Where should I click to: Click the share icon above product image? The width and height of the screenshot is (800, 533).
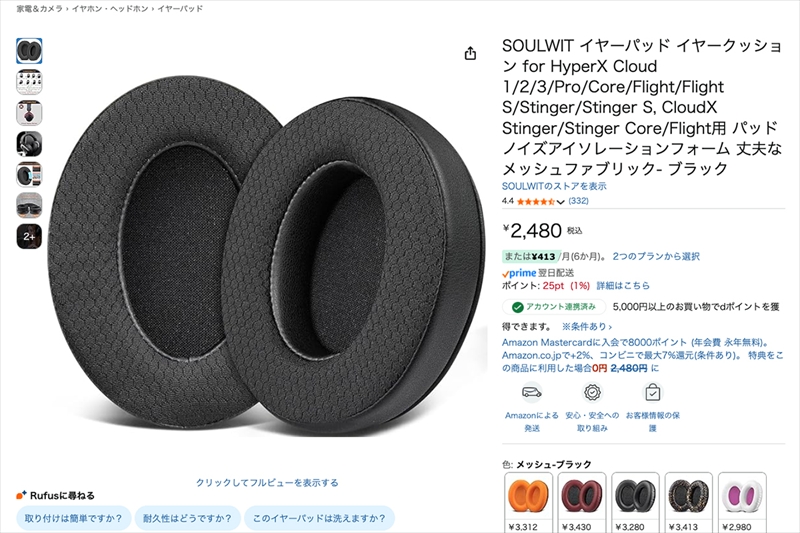tap(470, 53)
